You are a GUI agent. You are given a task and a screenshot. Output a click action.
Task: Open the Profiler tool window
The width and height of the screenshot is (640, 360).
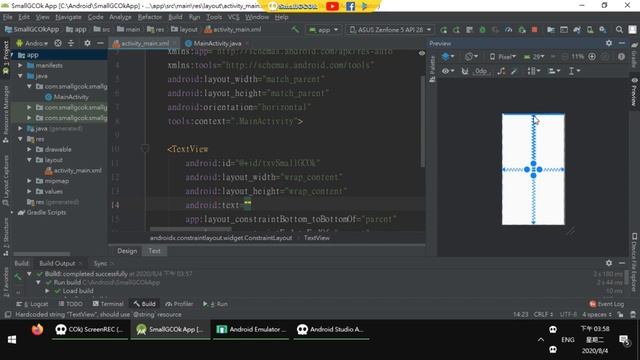179,304
